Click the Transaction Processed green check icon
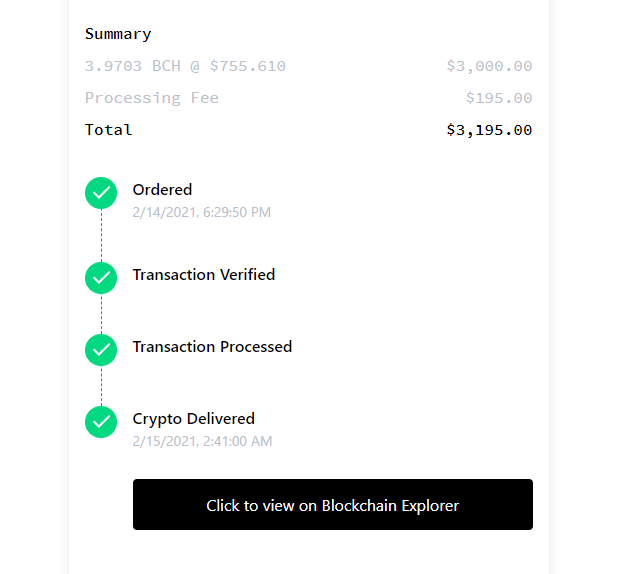This screenshot has width=639, height=574. [101, 350]
